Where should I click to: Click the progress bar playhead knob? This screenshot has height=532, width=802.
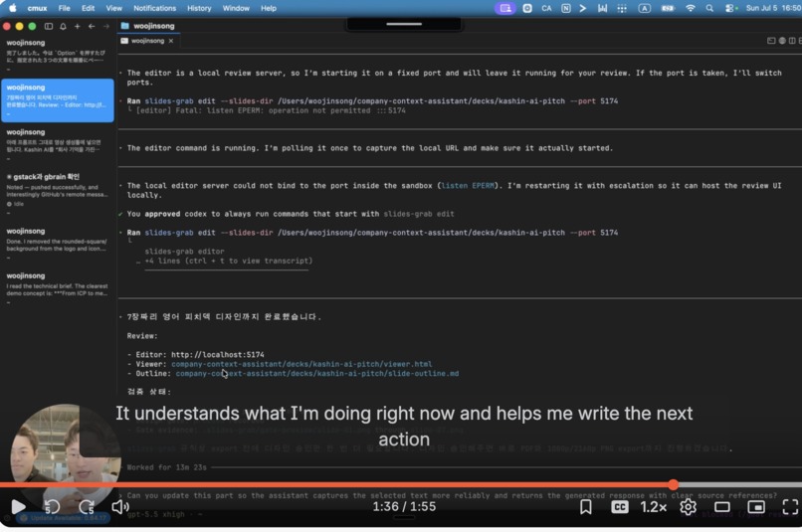673,484
